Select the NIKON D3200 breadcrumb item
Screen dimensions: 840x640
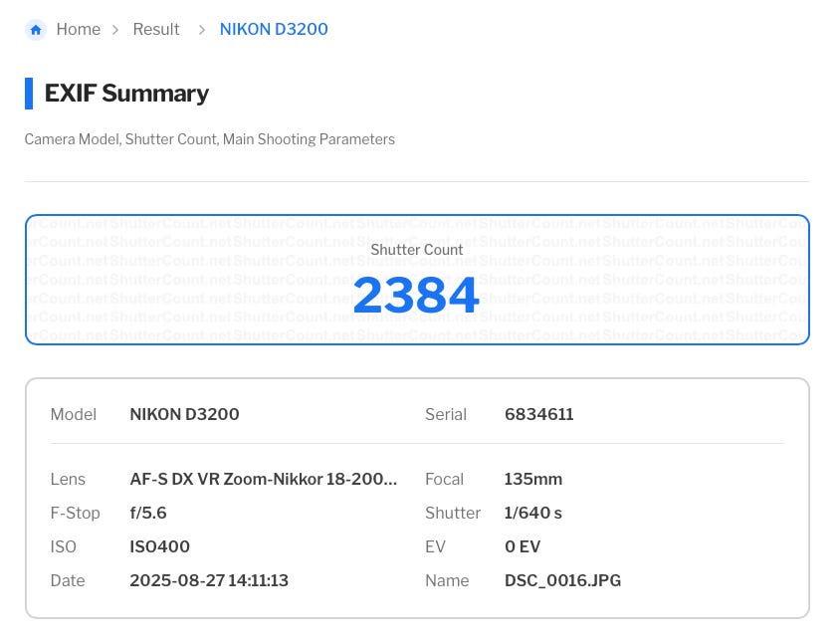pos(274,30)
